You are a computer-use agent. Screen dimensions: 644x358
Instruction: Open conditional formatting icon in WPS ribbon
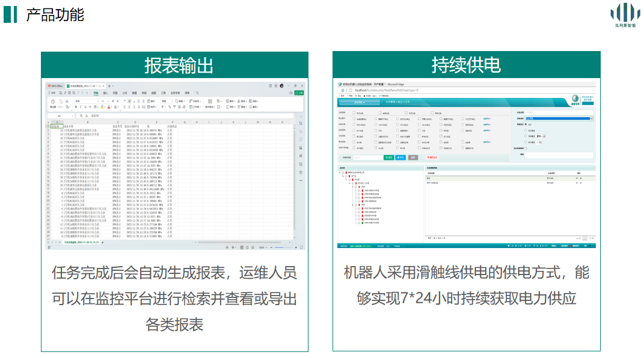(x=210, y=102)
